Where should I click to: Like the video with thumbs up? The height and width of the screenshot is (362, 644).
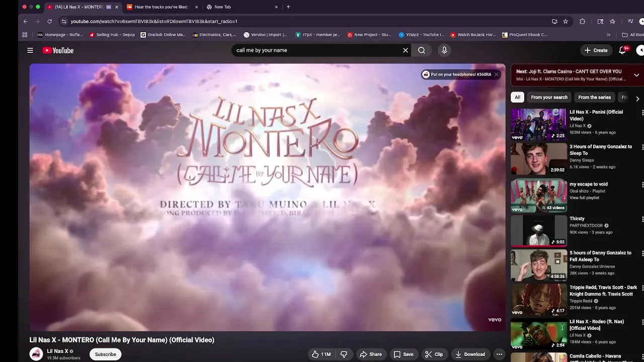click(x=321, y=354)
